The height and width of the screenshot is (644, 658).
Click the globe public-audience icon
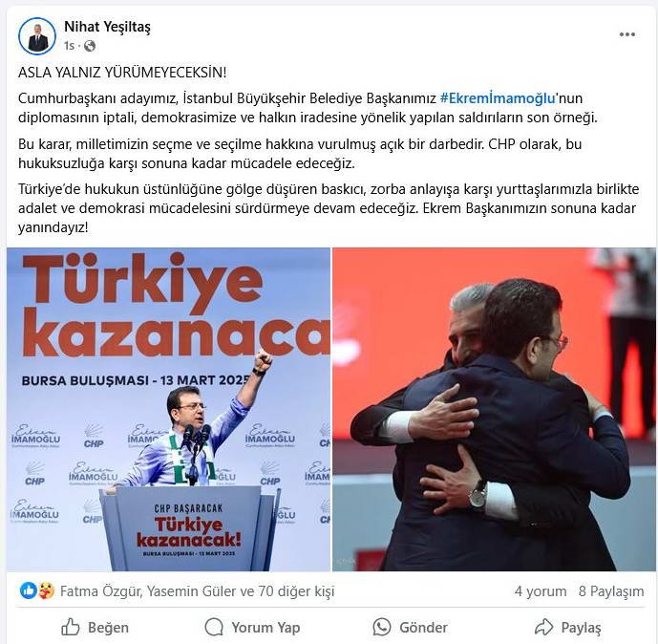coord(90,46)
